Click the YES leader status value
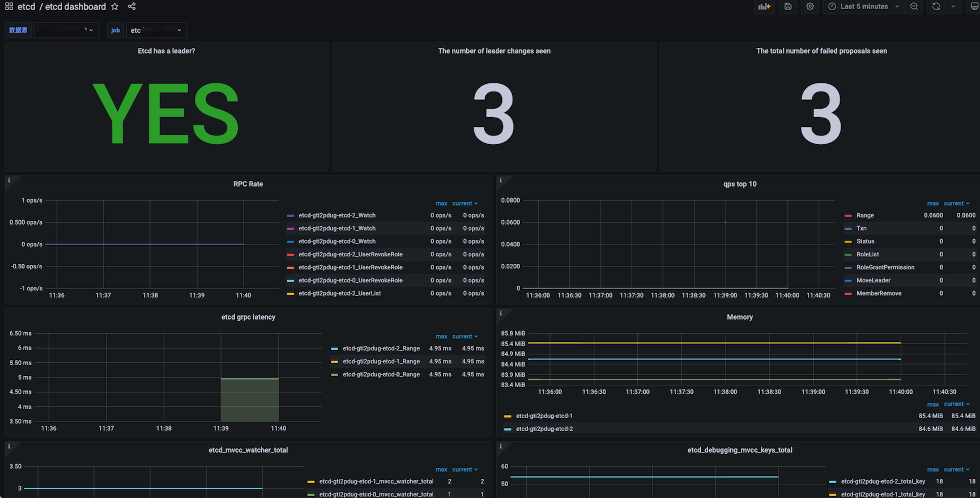Screen dimensions: 980x498 [x=166, y=113]
